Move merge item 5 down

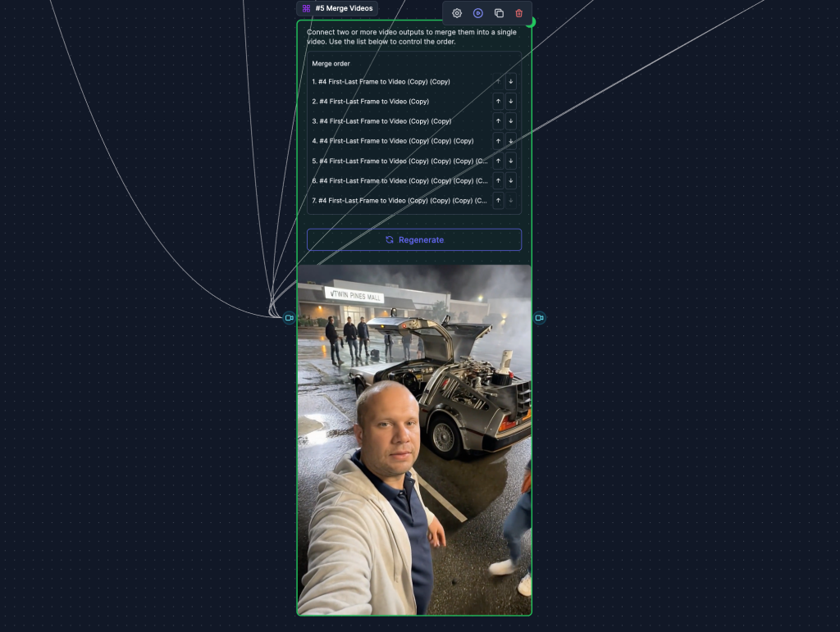click(x=511, y=161)
